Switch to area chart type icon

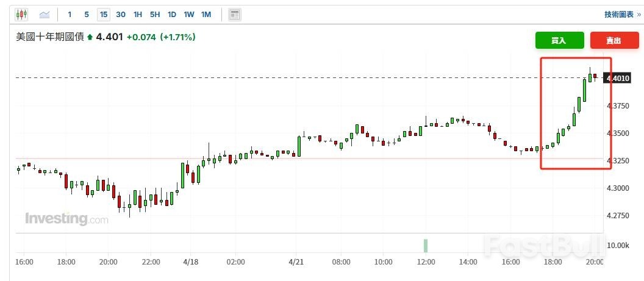pyautogui.click(x=45, y=14)
